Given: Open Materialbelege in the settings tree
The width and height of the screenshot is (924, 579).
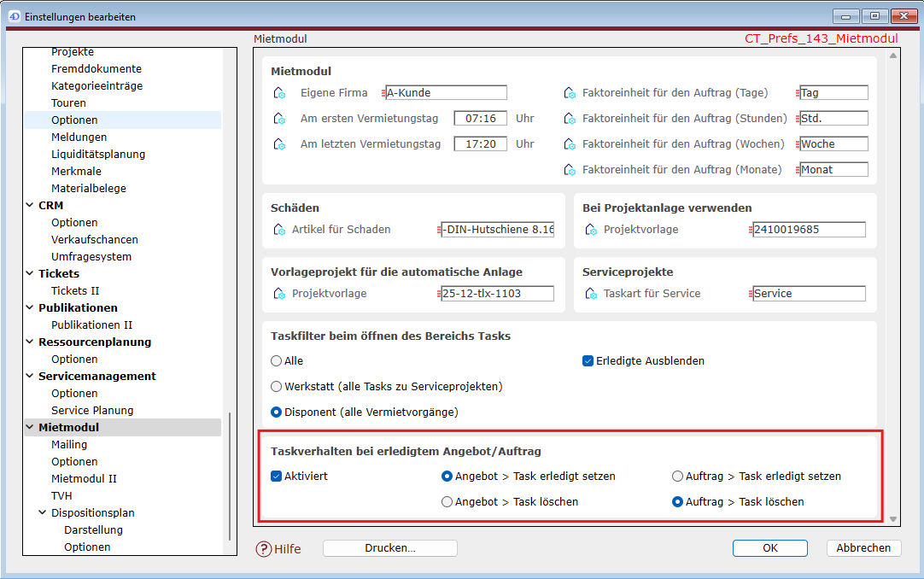Looking at the screenshot, I should coord(89,189).
